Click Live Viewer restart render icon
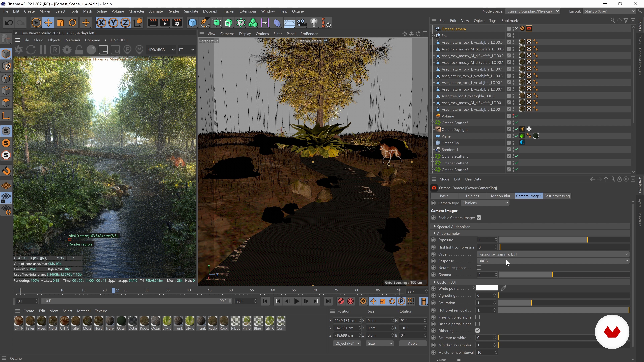The width and height of the screenshot is (644, 362). pyautogui.click(x=31, y=50)
